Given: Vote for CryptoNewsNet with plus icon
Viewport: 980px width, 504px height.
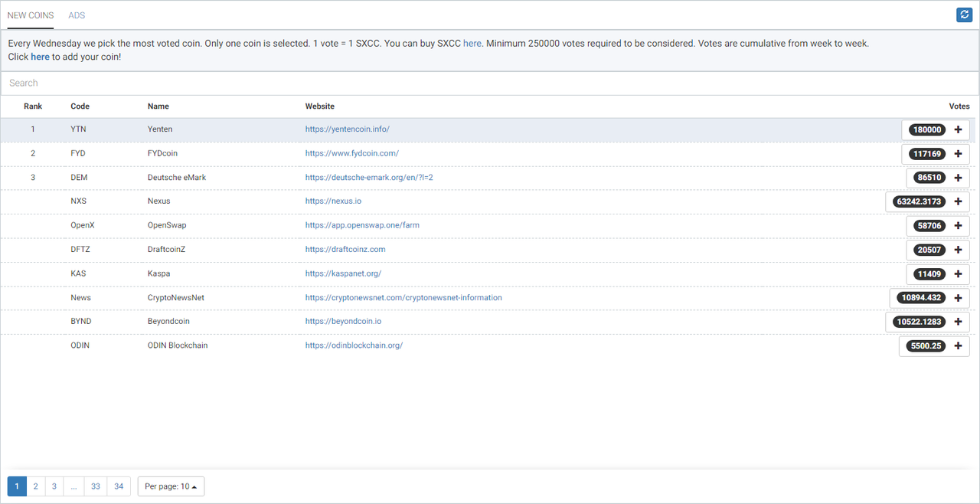Looking at the screenshot, I should point(958,298).
